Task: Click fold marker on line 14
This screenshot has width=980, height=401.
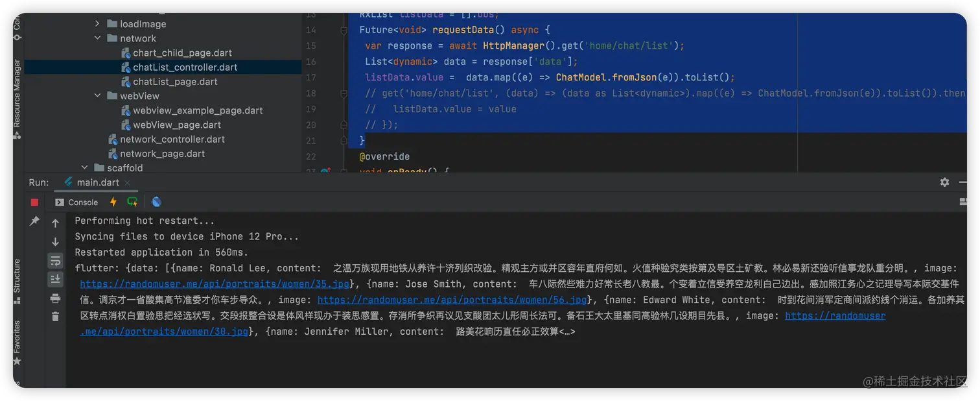Action: [x=344, y=30]
